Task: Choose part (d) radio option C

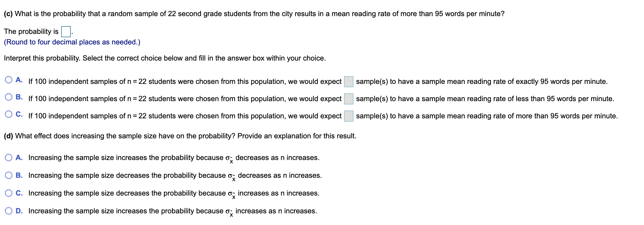Action: pyautogui.click(x=9, y=193)
